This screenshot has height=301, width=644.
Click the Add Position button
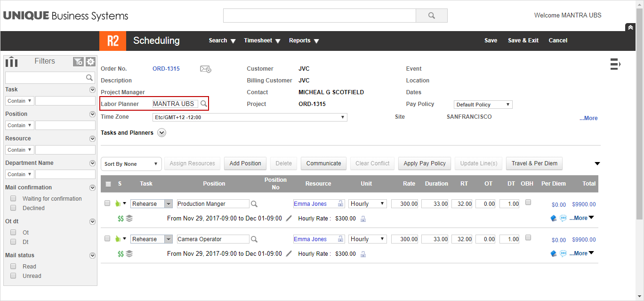[x=245, y=163]
